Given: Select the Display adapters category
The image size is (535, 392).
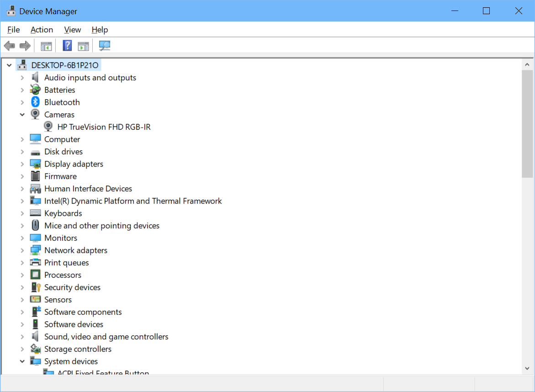Looking at the screenshot, I should point(74,164).
